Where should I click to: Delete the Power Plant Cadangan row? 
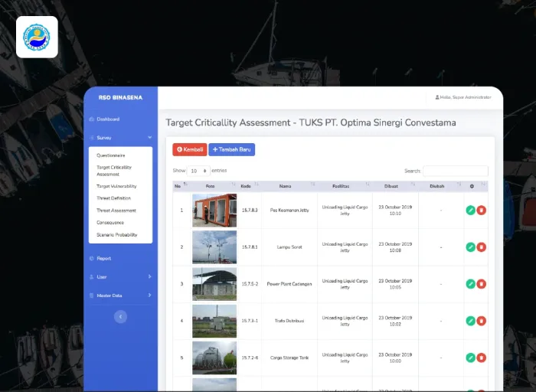point(482,284)
